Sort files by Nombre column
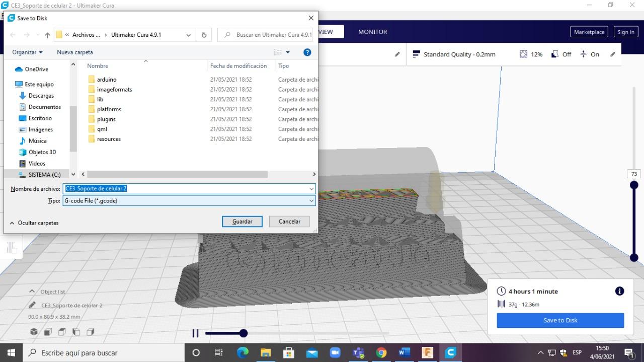The width and height of the screenshot is (644, 362). point(98,66)
